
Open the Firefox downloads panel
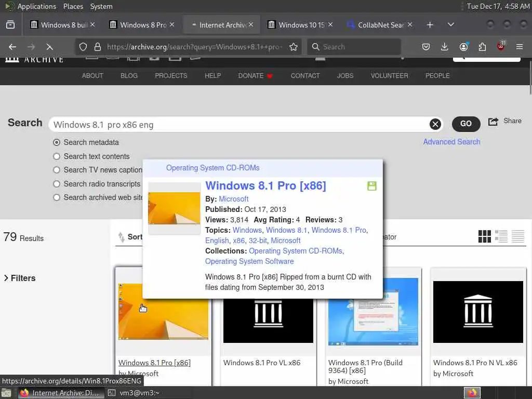click(x=445, y=47)
